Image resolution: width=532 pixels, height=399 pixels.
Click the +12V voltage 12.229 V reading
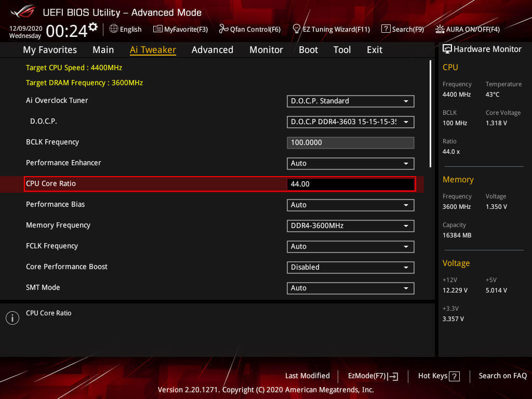455,290
